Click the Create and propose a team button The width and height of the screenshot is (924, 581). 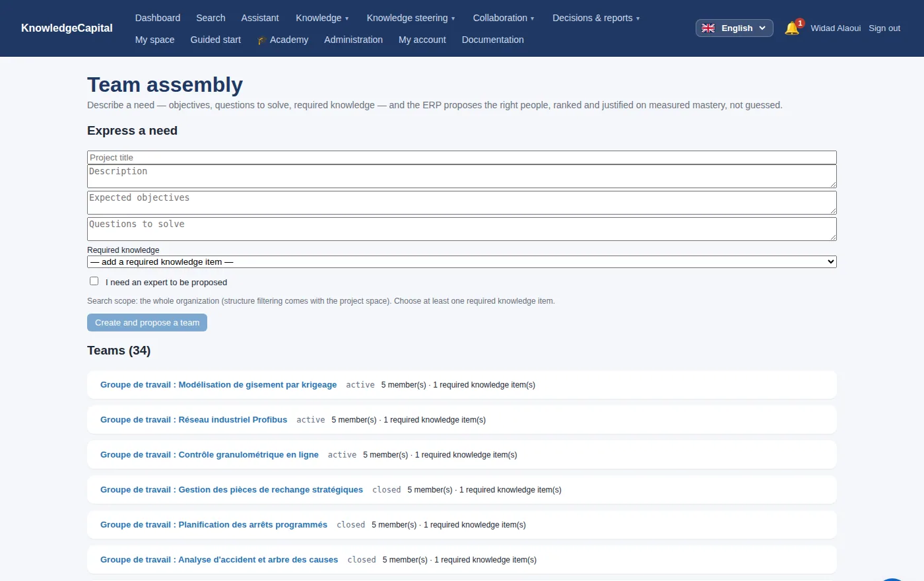click(147, 322)
